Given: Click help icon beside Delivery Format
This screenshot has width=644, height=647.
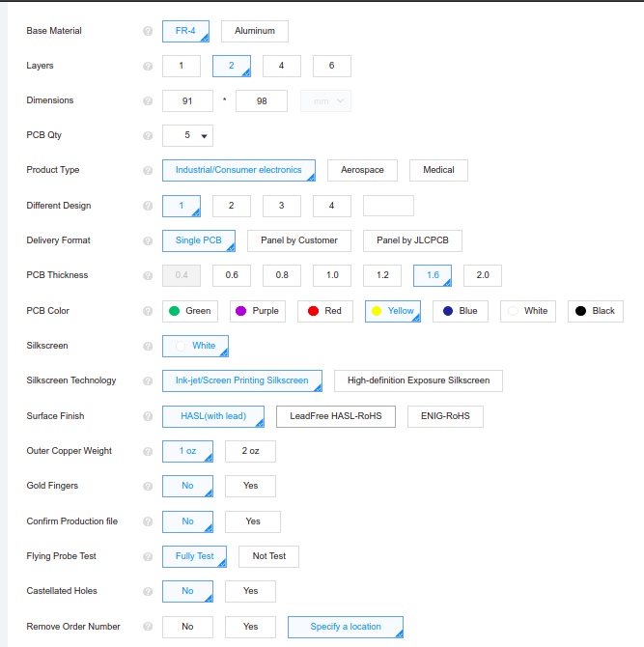Looking at the screenshot, I should (148, 240).
